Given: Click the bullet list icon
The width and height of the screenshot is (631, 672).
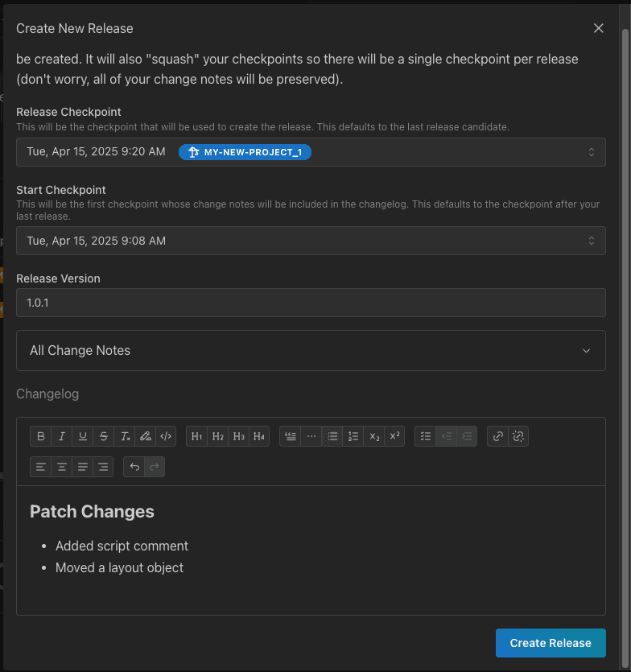Looking at the screenshot, I should [332, 436].
